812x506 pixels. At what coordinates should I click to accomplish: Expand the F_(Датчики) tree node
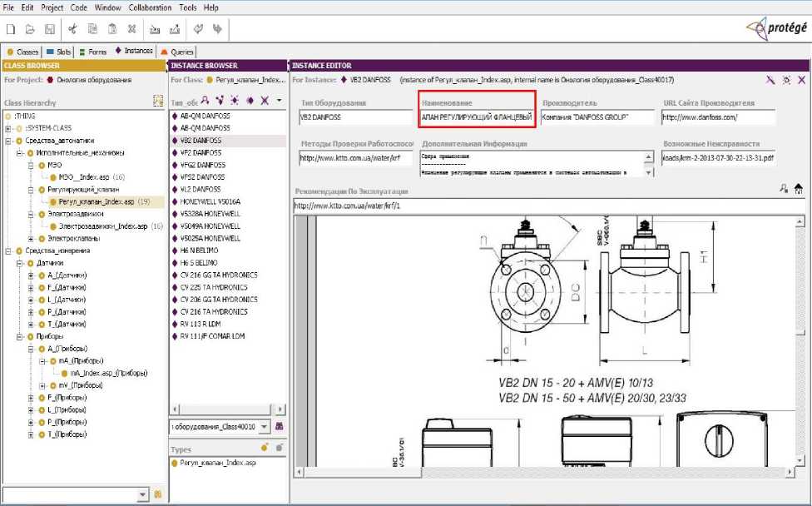32,287
